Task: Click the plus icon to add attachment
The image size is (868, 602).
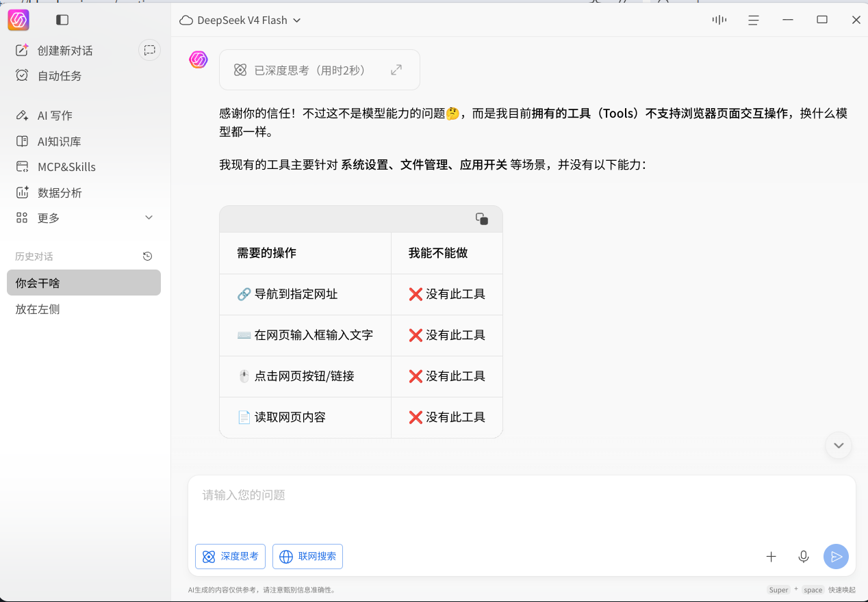Action: 771,557
